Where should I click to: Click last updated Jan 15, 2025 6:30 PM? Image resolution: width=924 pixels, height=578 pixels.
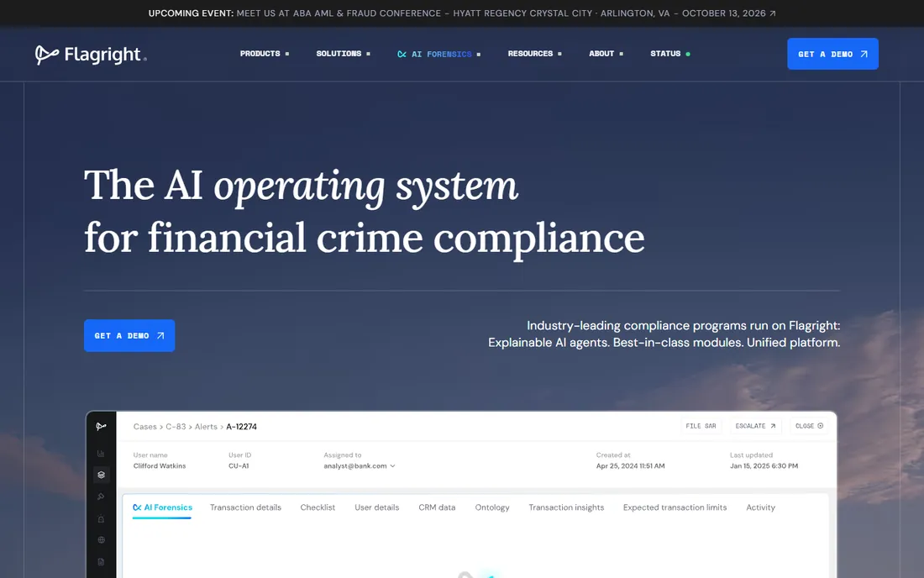click(764, 466)
